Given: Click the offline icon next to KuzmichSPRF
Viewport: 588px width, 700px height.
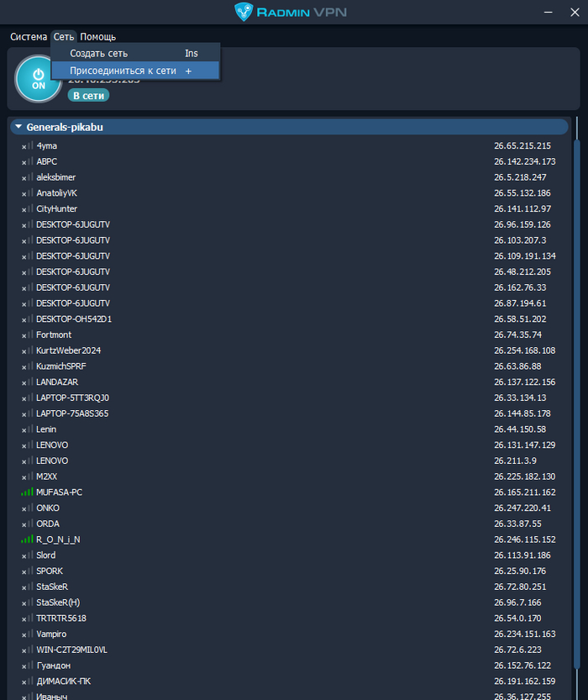Looking at the screenshot, I should [x=27, y=366].
